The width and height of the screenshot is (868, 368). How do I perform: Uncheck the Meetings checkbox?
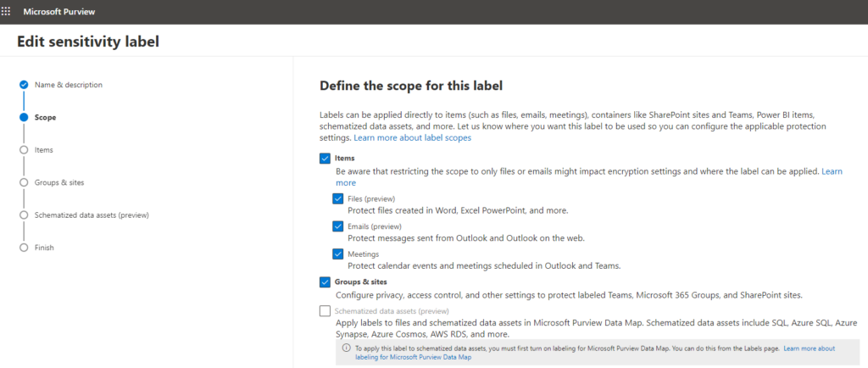point(338,254)
